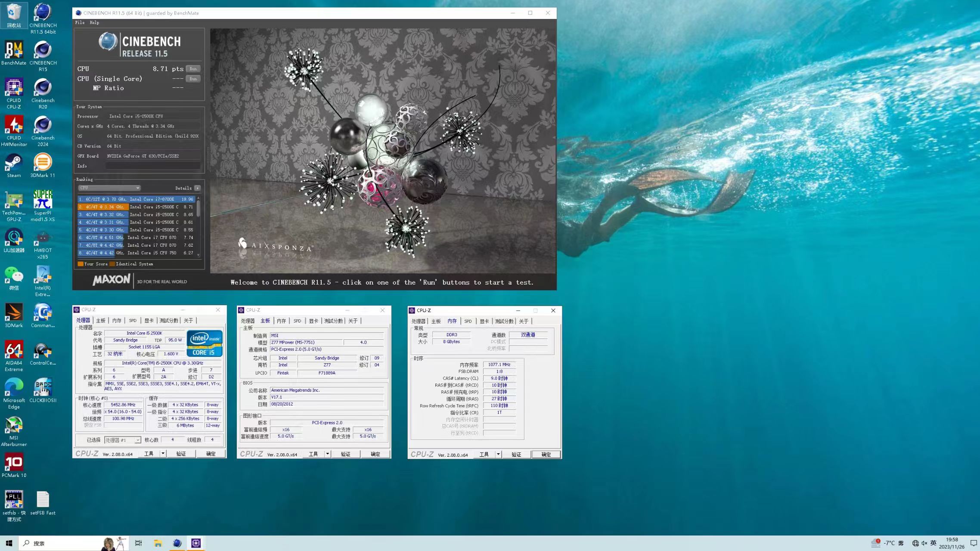
Task: Open 3DMark desktop shortcut
Action: (x=14, y=316)
